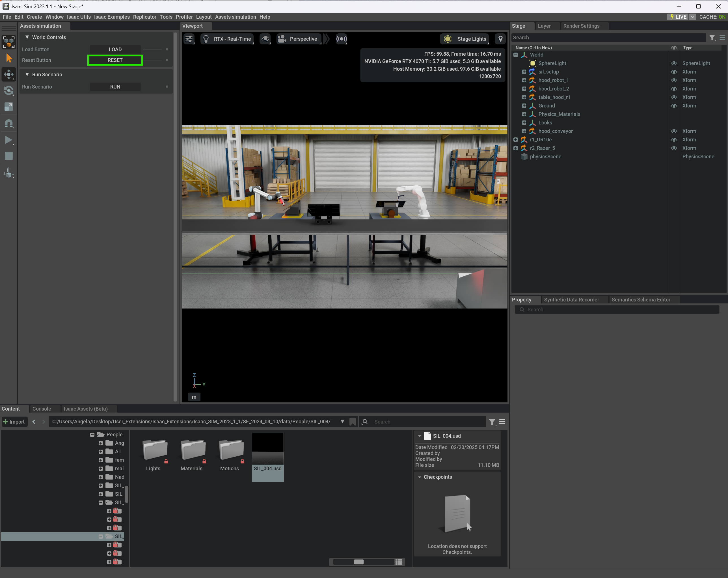The width and height of the screenshot is (728, 578).
Task: Toggle visibility of r2_Razer_5
Action: (674, 148)
